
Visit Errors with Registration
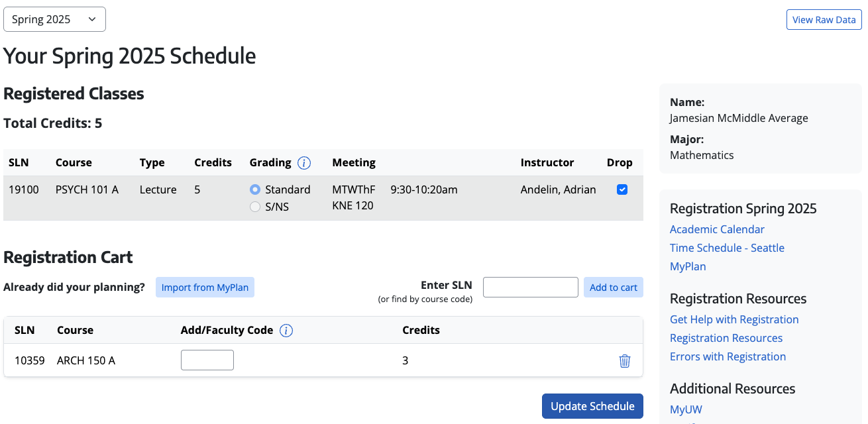pos(728,356)
